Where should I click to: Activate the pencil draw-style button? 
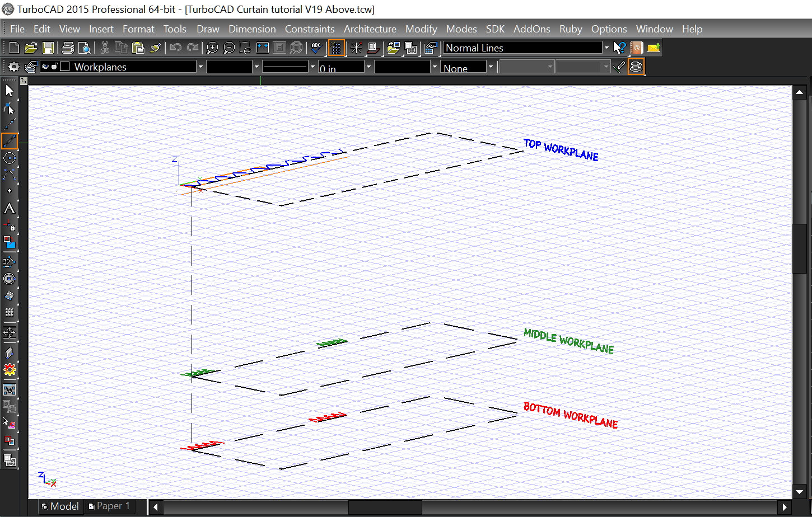pyautogui.click(x=619, y=67)
